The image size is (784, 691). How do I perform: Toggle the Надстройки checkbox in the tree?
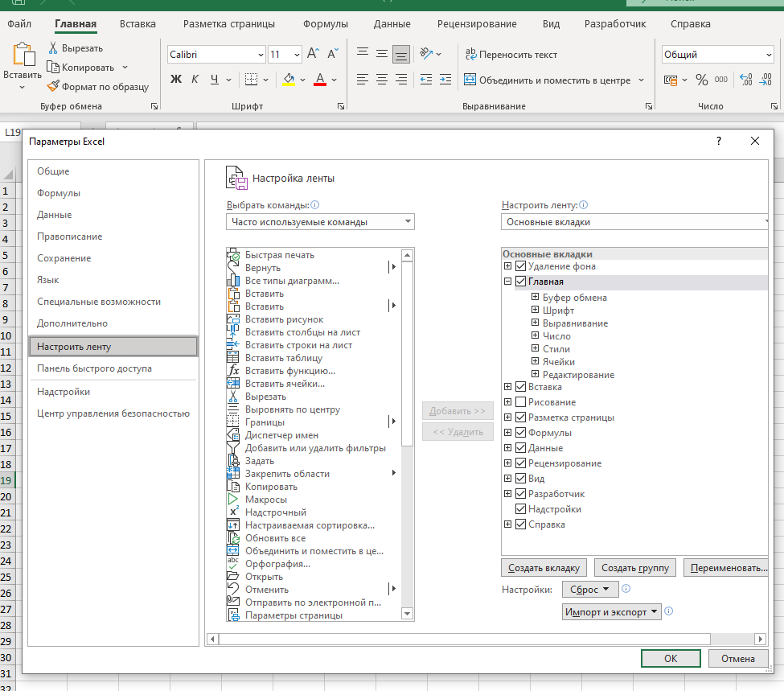pyautogui.click(x=520, y=509)
